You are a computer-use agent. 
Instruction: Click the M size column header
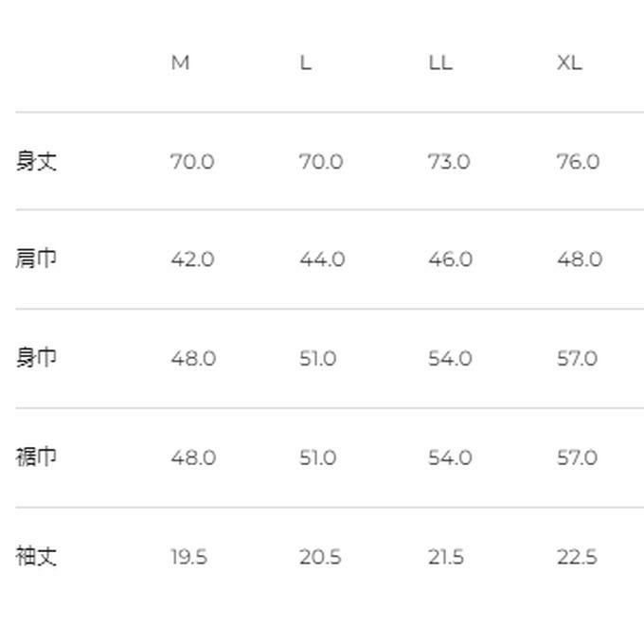(180, 63)
